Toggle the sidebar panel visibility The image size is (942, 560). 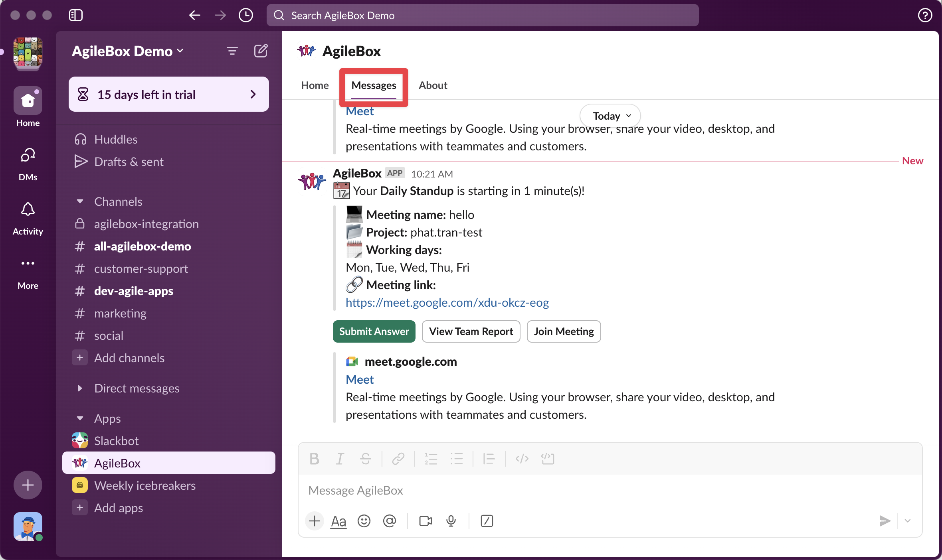pyautogui.click(x=75, y=15)
